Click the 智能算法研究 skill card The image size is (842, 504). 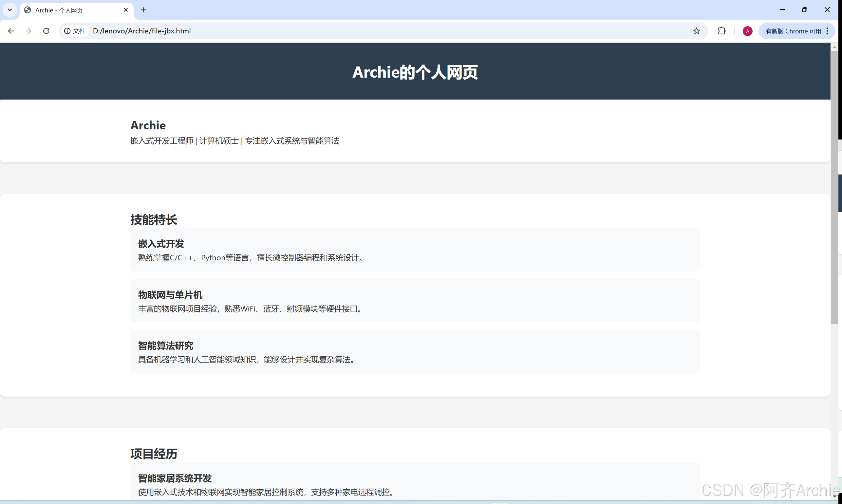click(x=415, y=351)
